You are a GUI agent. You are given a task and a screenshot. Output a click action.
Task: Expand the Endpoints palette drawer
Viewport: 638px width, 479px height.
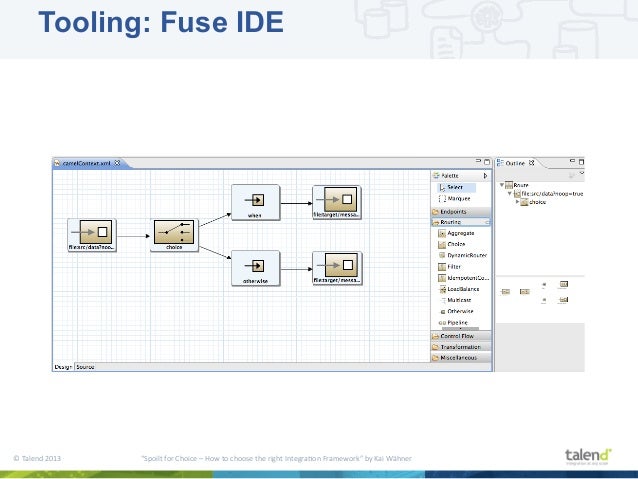[x=461, y=212]
